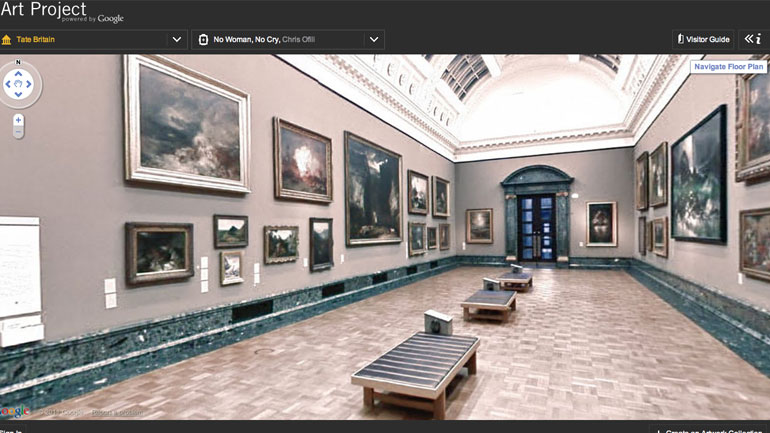
Task: Select the dark-framed painting at lower left
Action: [x=159, y=254]
